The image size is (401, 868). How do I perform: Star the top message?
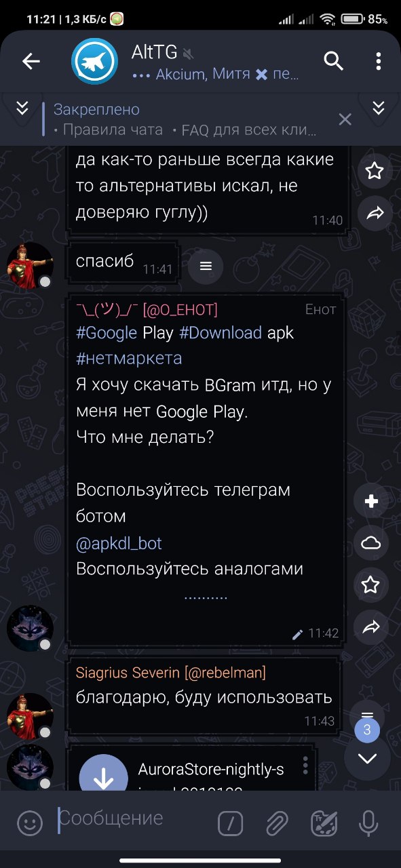click(x=374, y=170)
